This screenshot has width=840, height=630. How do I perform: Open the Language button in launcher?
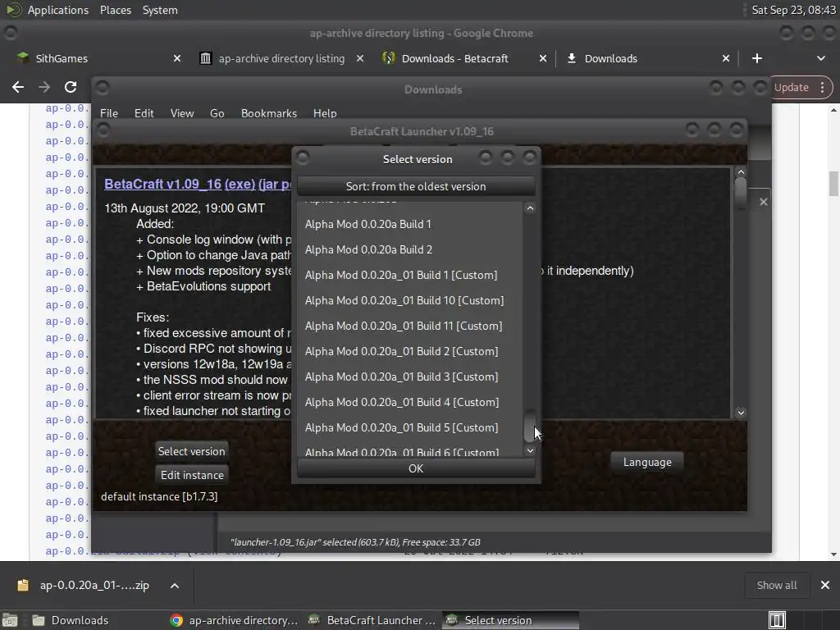point(647,462)
